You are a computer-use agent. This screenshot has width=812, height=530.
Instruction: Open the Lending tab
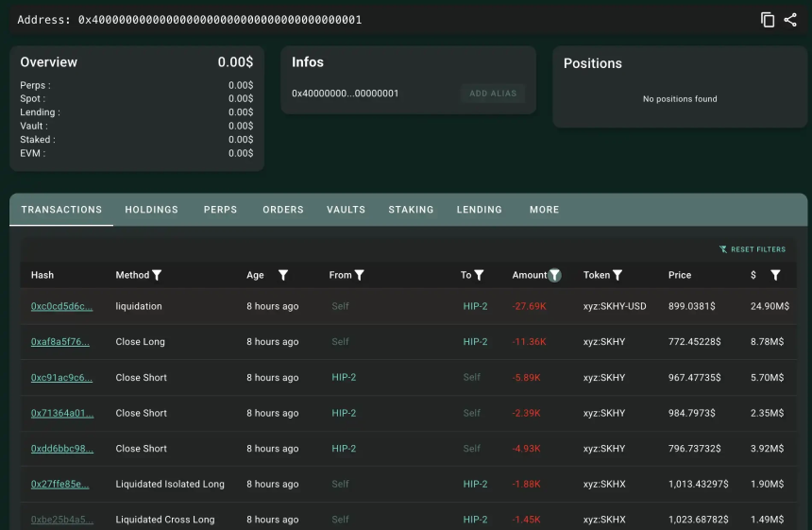click(479, 210)
